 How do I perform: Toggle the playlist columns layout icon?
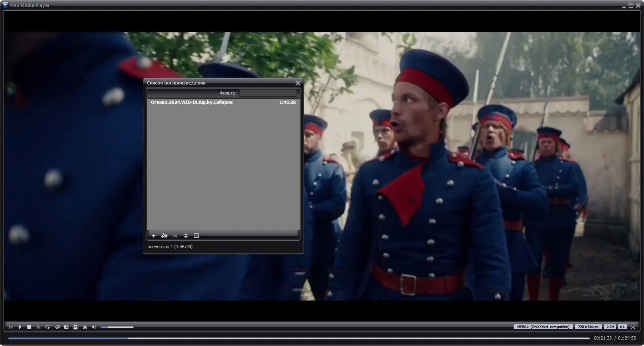coord(196,235)
